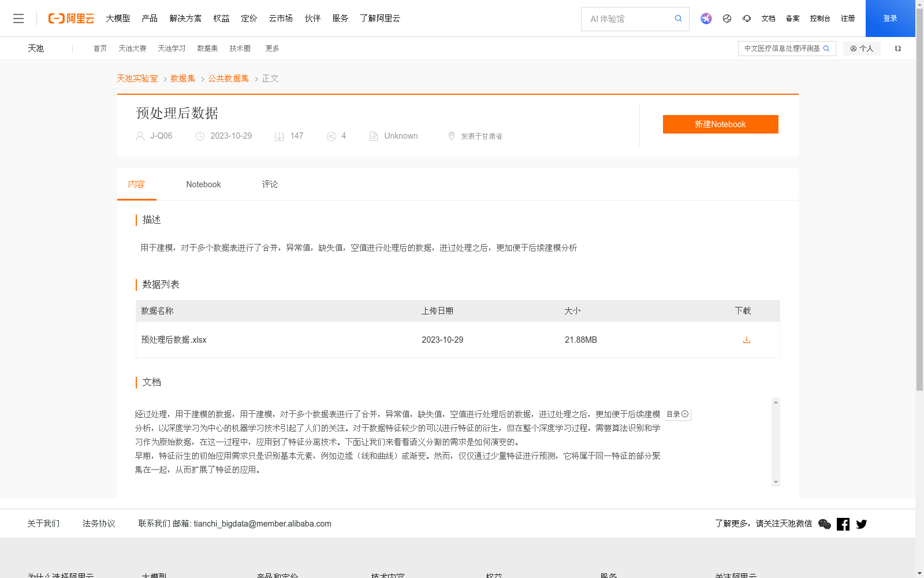Click 注册 link
Image resolution: width=924 pixels, height=578 pixels.
pyautogui.click(x=848, y=18)
